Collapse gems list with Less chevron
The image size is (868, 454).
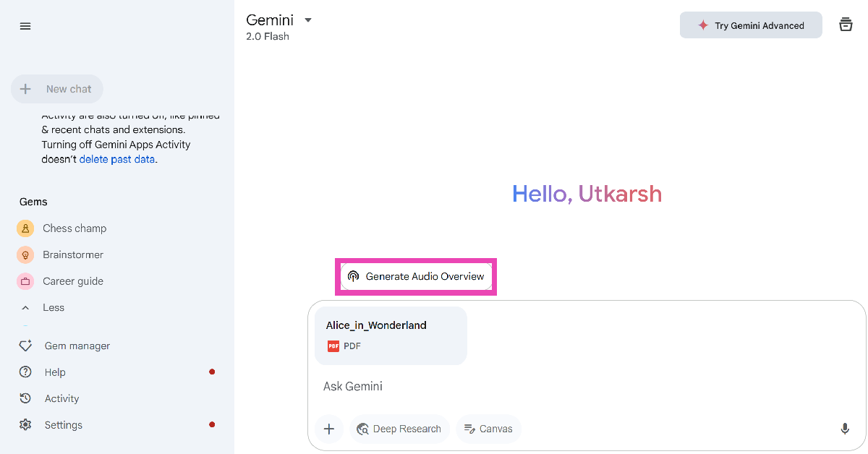pos(25,307)
